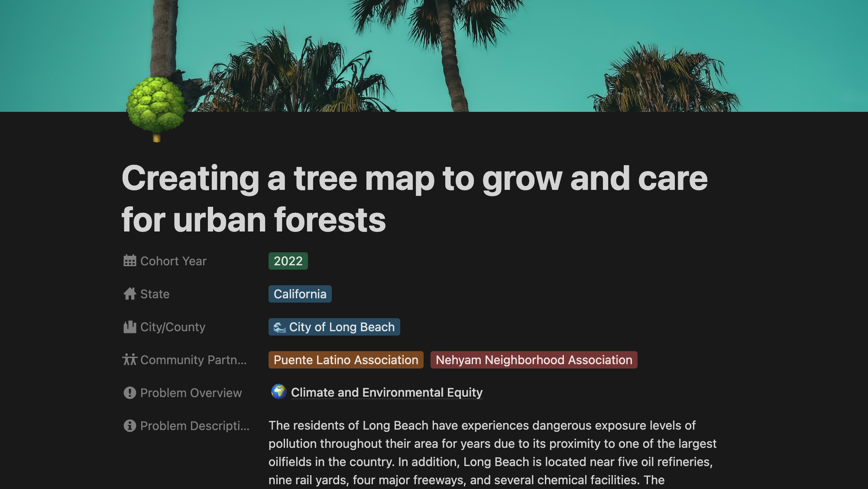Click the info icon beside Problem Description
The image size is (868, 489).
pos(129,426)
